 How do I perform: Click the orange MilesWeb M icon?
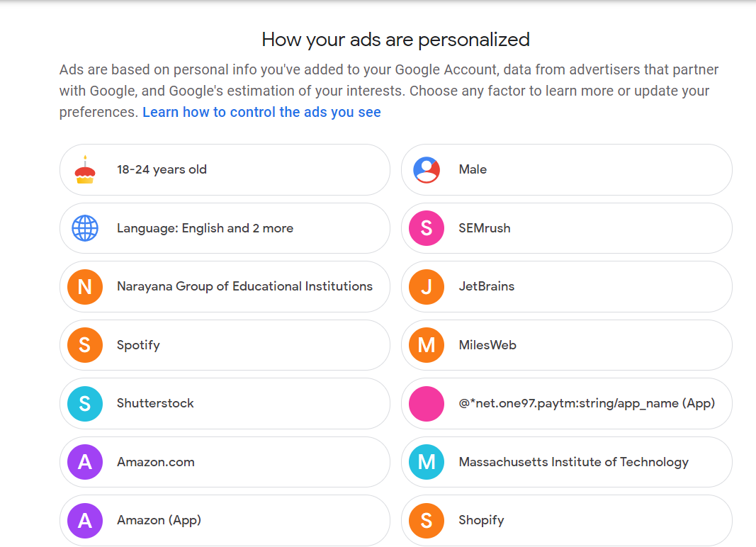coord(427,345)
